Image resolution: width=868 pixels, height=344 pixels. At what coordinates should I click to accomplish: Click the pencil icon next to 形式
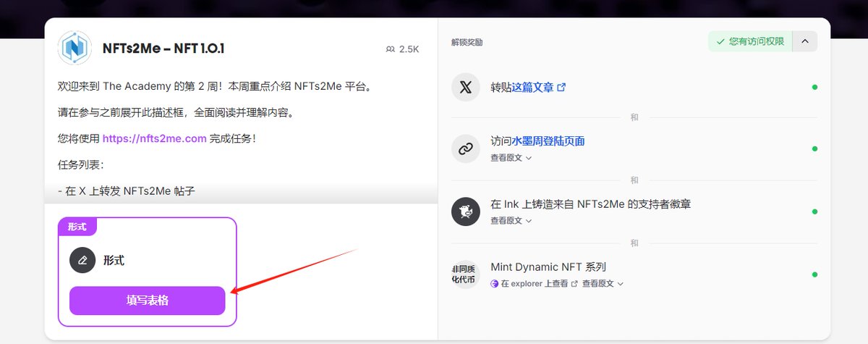(82, 260)
